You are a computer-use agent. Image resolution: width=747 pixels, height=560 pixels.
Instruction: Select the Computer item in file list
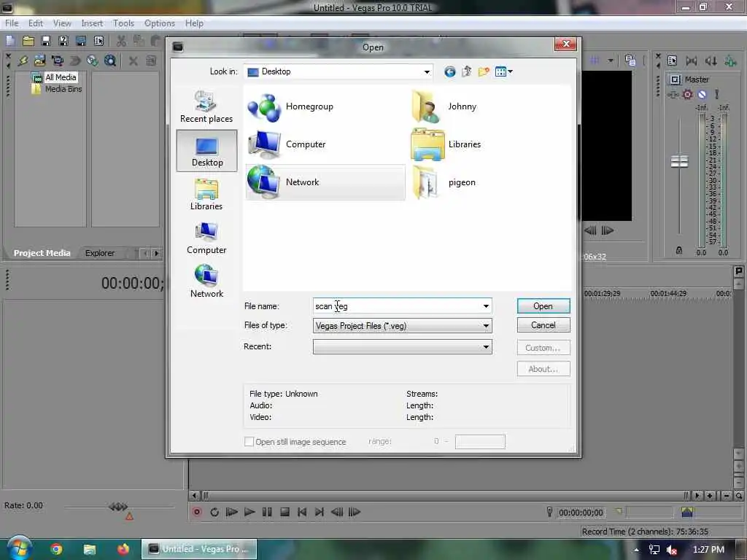287,144
